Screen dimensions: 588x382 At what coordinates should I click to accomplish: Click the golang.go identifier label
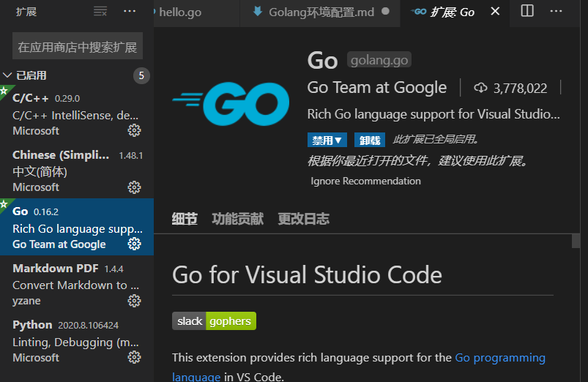click(x=379, y=59)
